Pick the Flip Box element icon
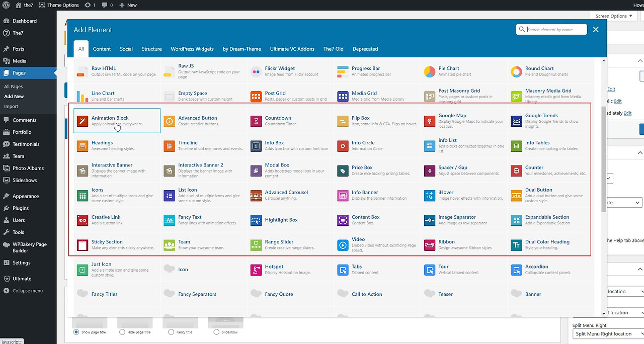This screenshot has width=644, height=344. 343,121
